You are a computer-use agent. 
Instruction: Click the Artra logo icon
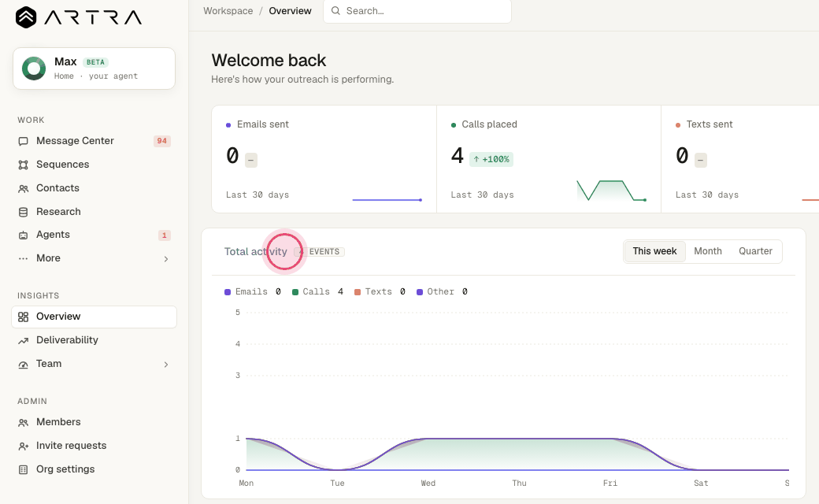[x=25, y=17]
